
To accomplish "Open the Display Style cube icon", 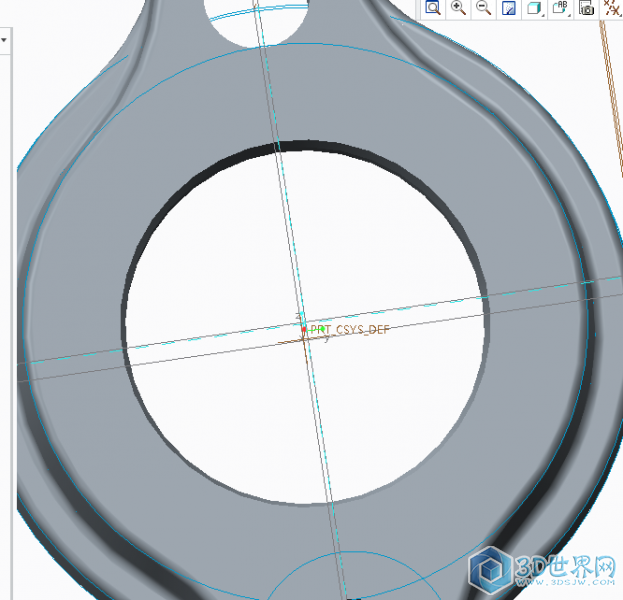I will click(x=534, y=8).
